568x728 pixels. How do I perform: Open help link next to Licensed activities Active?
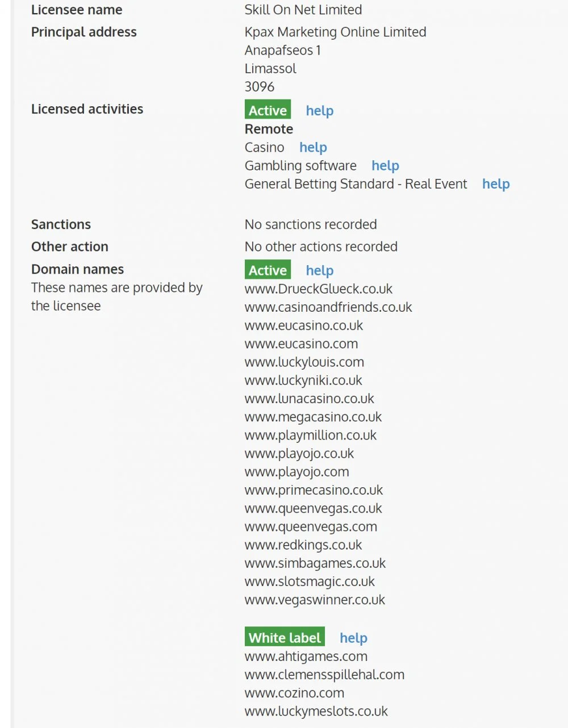point(320,111)
